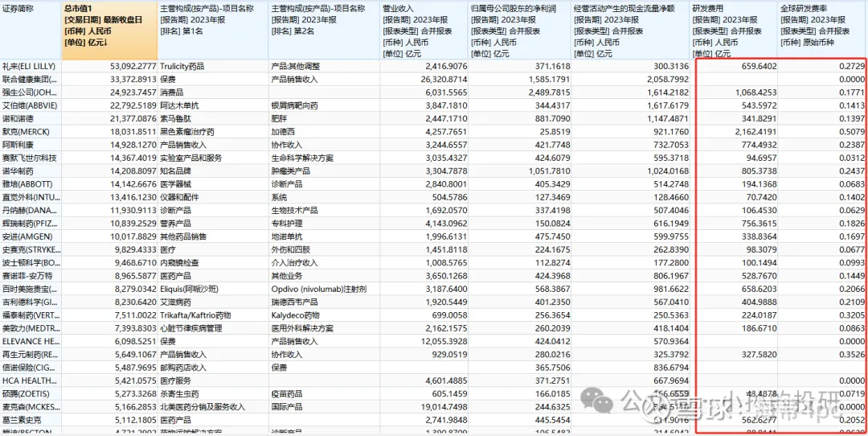Click R&D rate value 0.0312
This screenshot has height=436, width=868.
click(x=854, y=158)
